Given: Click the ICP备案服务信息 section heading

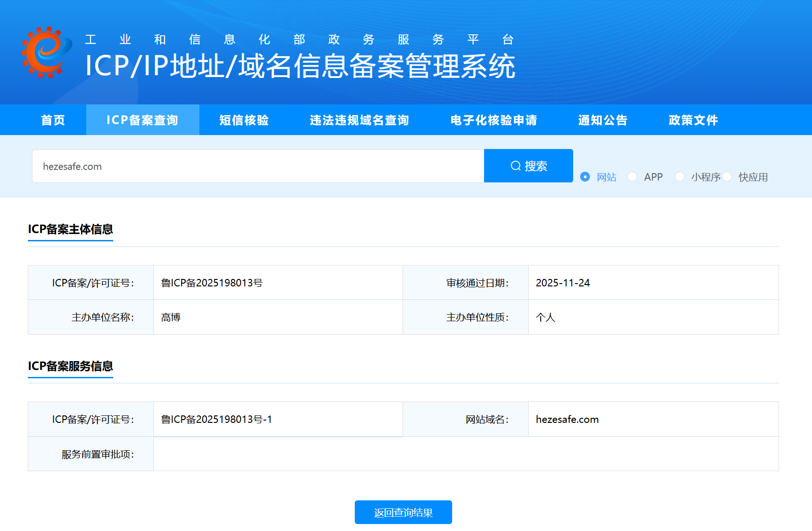Looking at the screenshot, I should click(x=70, y=366).
